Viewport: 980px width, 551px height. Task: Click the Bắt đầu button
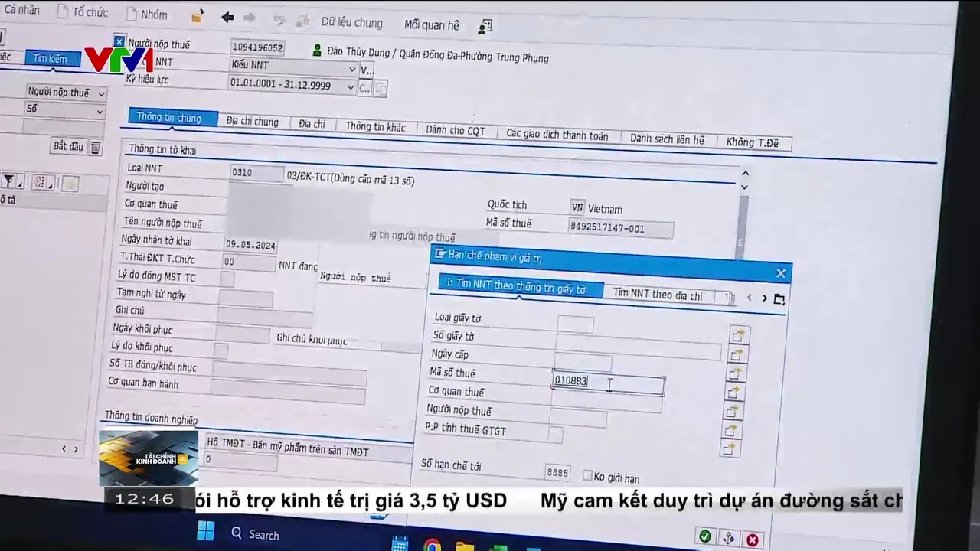point(68,146)
